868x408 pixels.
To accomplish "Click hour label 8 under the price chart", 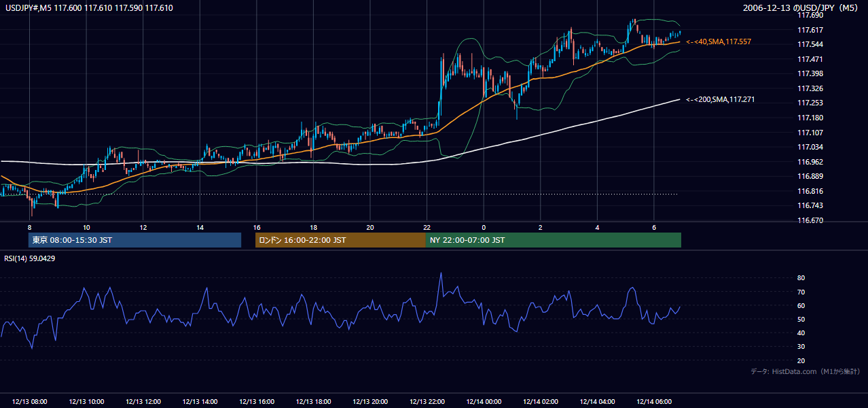I will pos(29,227).
